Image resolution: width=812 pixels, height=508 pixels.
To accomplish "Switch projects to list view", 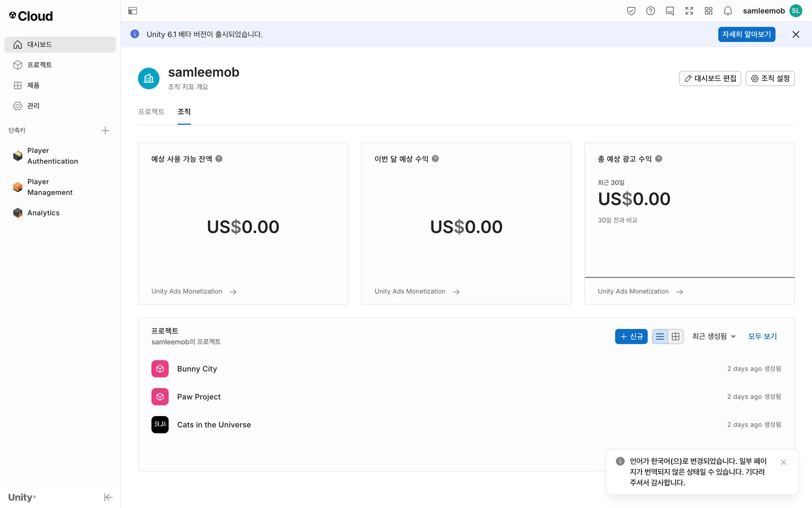I will (660, 337).
